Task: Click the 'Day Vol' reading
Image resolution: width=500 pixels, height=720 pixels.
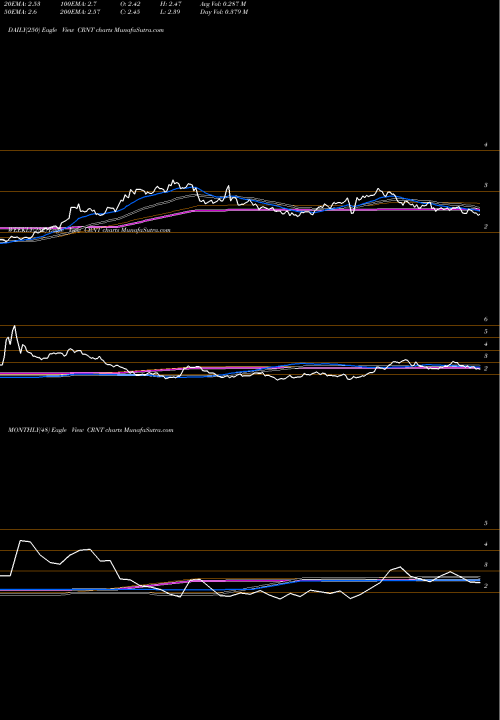Action: 224,12
